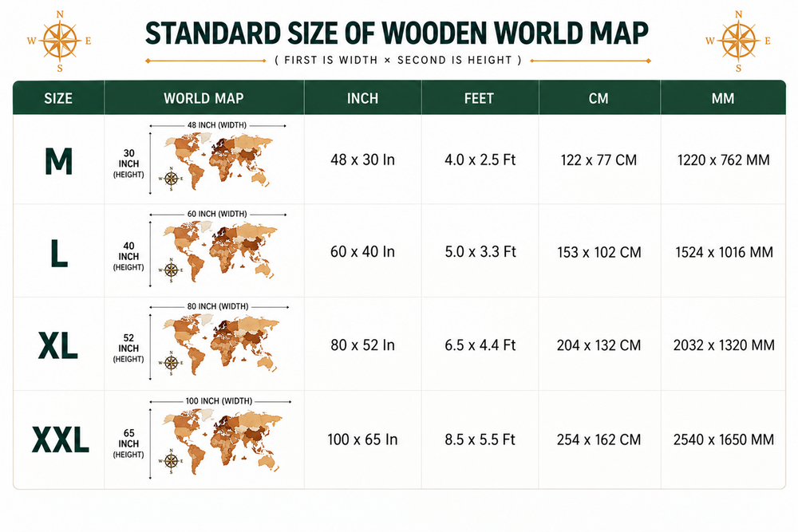The height and width of the screenshot is (532, 798).
Task: Click the '30 INCH (HEIGHT)' label
Action: [x=128, y=164]
